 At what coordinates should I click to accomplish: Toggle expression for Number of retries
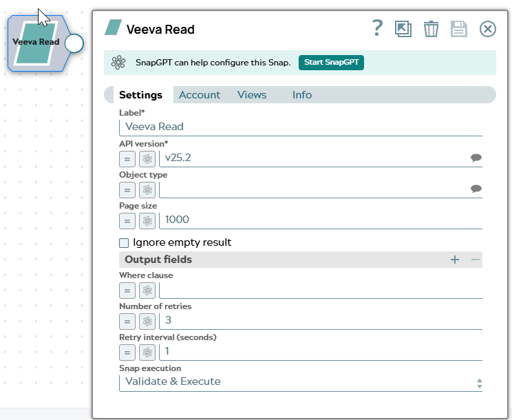click(x=127, y=322)
